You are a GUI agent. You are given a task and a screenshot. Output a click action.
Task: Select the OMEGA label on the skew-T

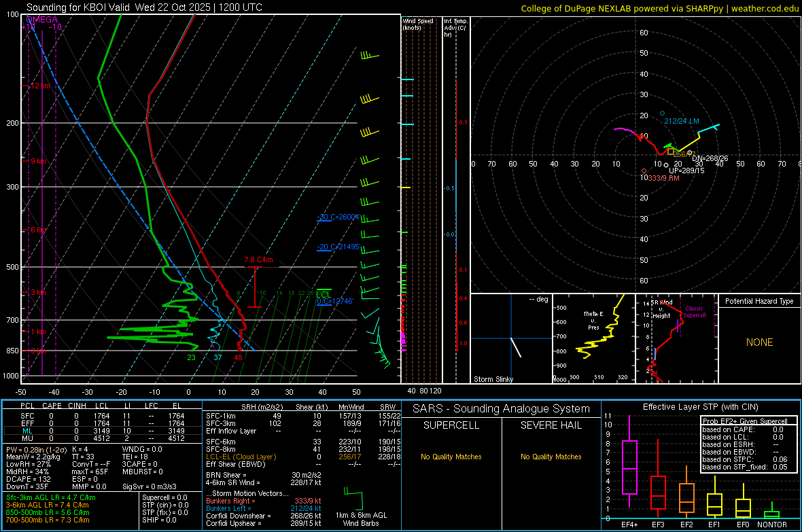coord(42,20)
